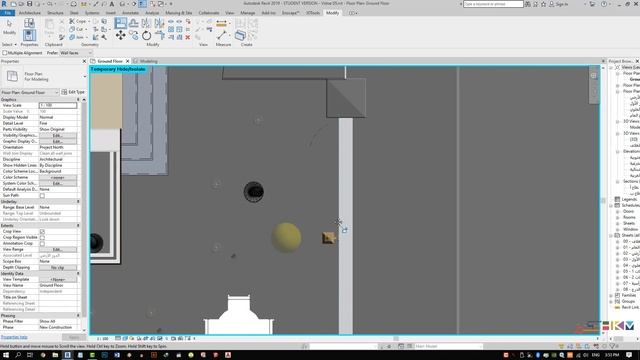Click the Create Similar icon
Viewport: 640px width, 360px height.
pyautogui.click(x=240, y=36)
